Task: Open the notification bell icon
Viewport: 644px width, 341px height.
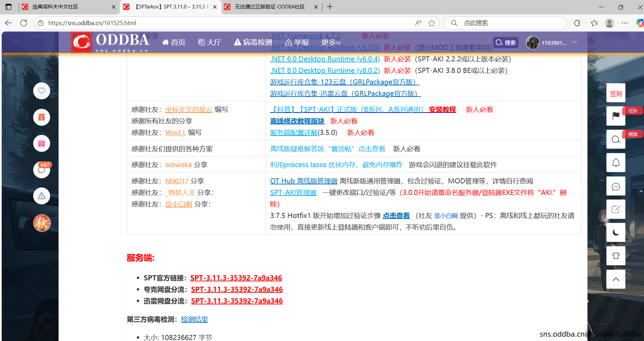Action: [616, 163]
